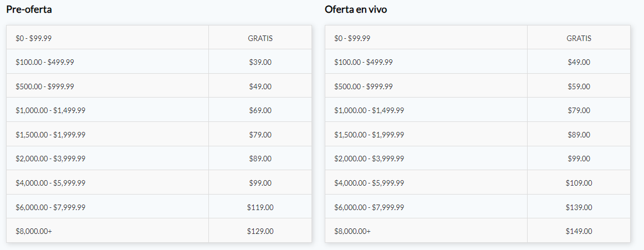Image resolution: width=644 pixels, height=250 pixels.
Task: Click the $129.00 fee cell
Action: (x=260, y=231)
